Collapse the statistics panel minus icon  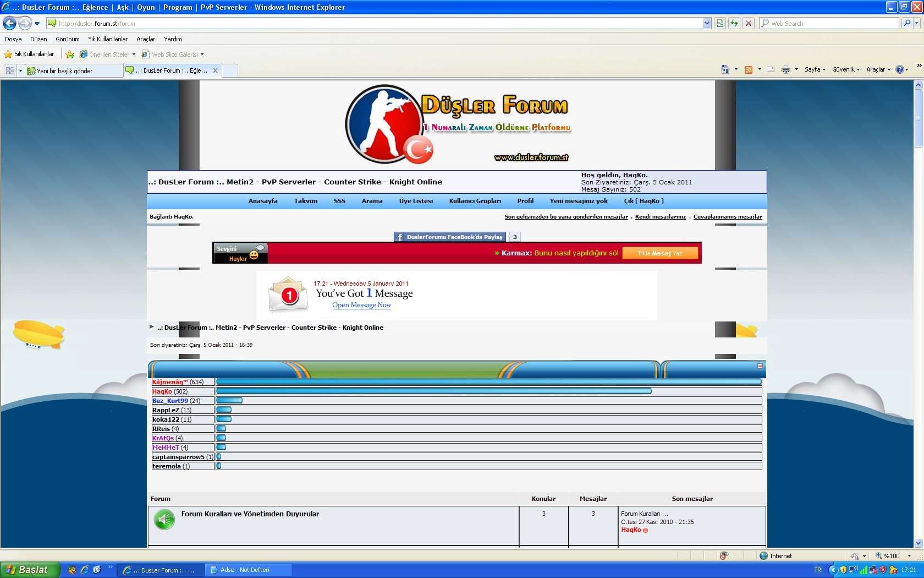pyautogui.click(x=760, y=366)
